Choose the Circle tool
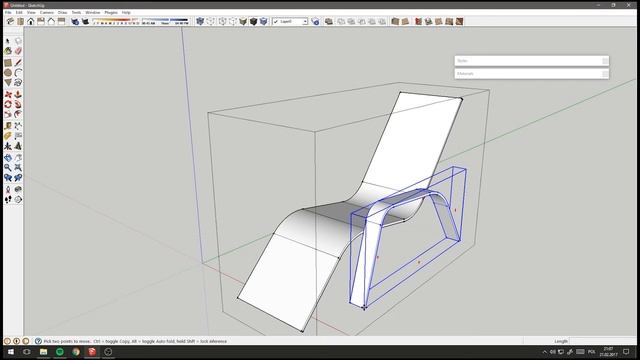Viewport: 640px width, 360px height. [x=8, y=73]
